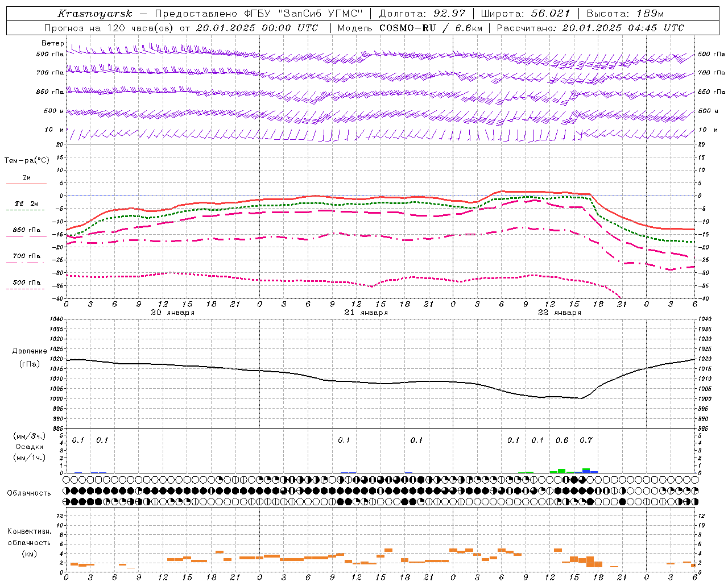The image size is (728, 582).
Task: Click the '500 м' wind level label on left
Action: coord(55,111)
